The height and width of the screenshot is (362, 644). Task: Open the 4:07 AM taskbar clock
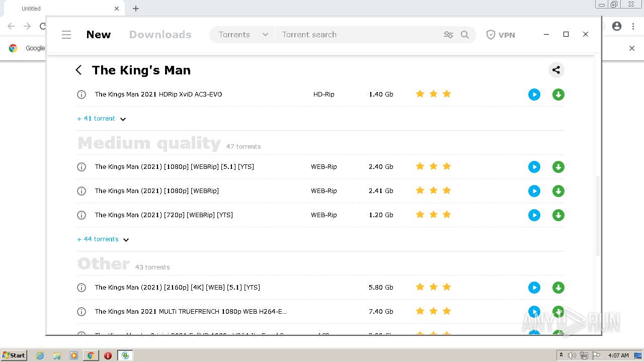(618, 355)
